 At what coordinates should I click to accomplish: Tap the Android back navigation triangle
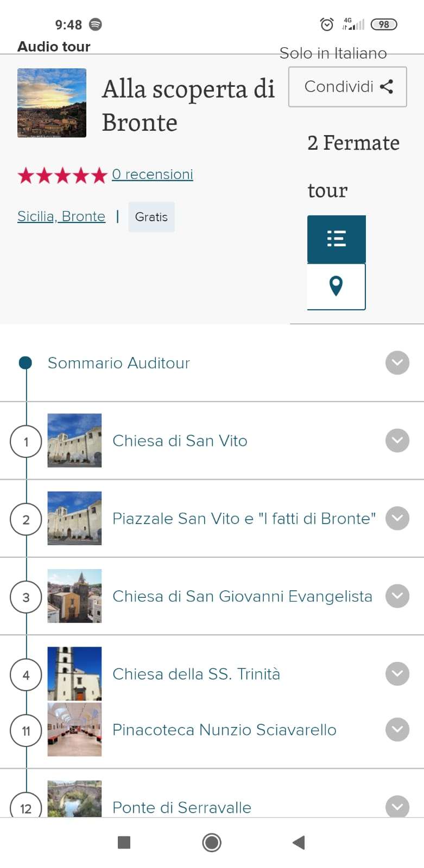(x=299, y=842)
